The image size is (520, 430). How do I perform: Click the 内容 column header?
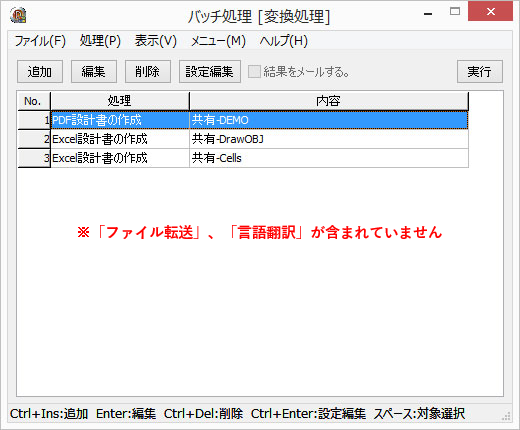pos(329,101)
